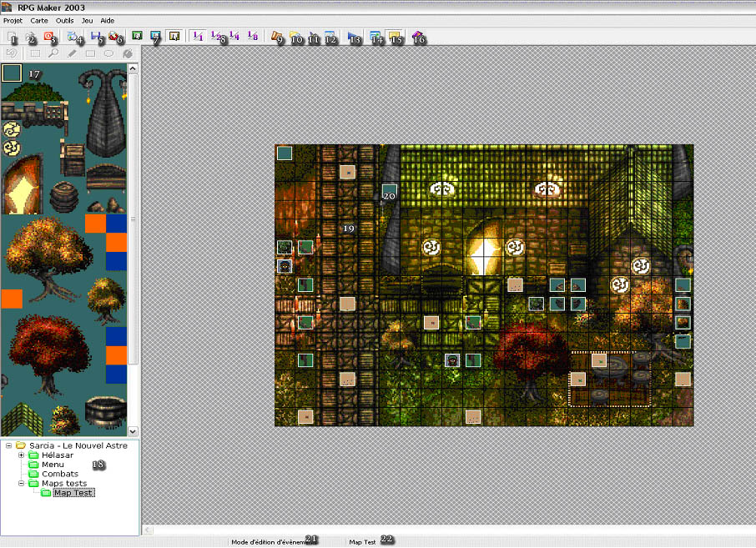Collapse the Maps tests folder
The width and height of the screenshot is (756, 548).
(21, 483)
